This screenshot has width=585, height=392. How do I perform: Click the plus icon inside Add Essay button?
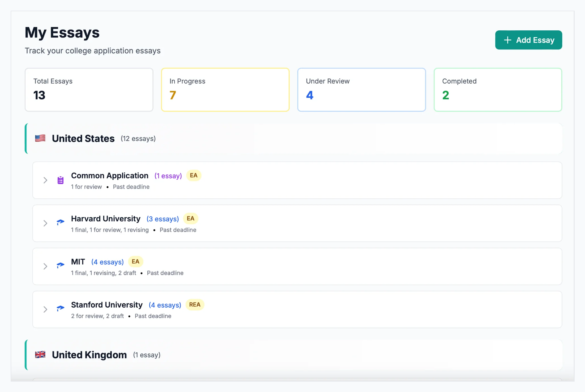(x=507, y=40)
